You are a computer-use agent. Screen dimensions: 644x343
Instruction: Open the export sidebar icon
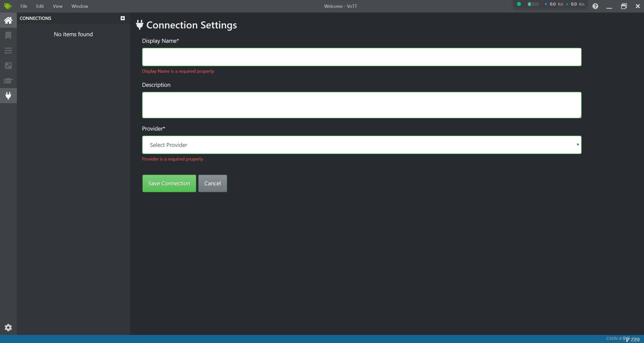pyautogui.click(x=8, y=66)
